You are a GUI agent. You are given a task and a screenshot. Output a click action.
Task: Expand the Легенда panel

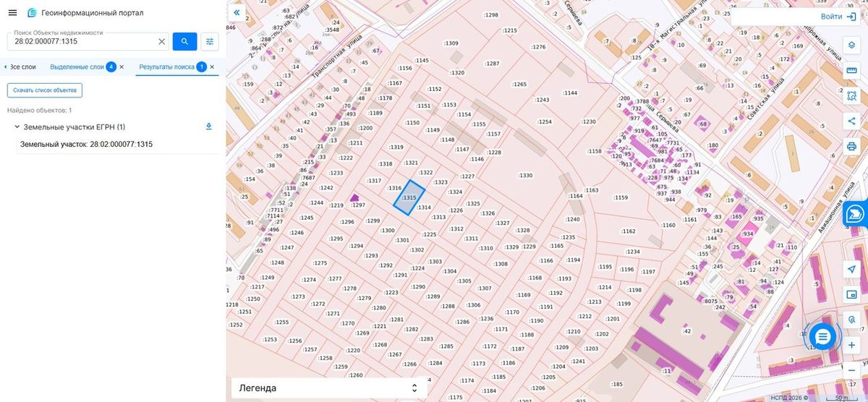pos(328,388)
